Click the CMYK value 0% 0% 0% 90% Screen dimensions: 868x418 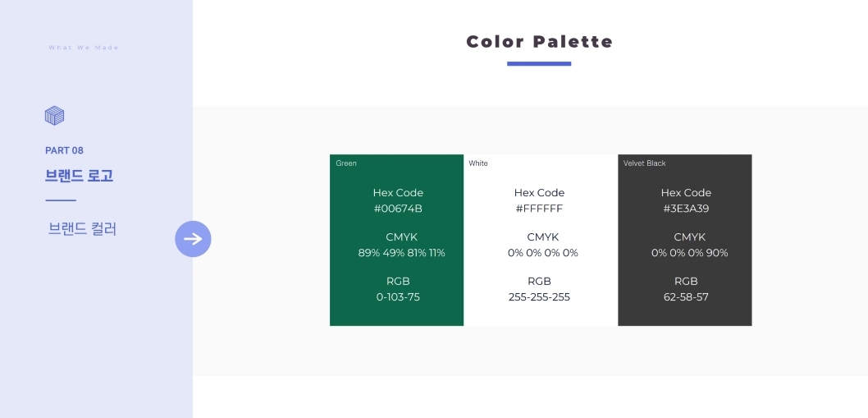689,253
